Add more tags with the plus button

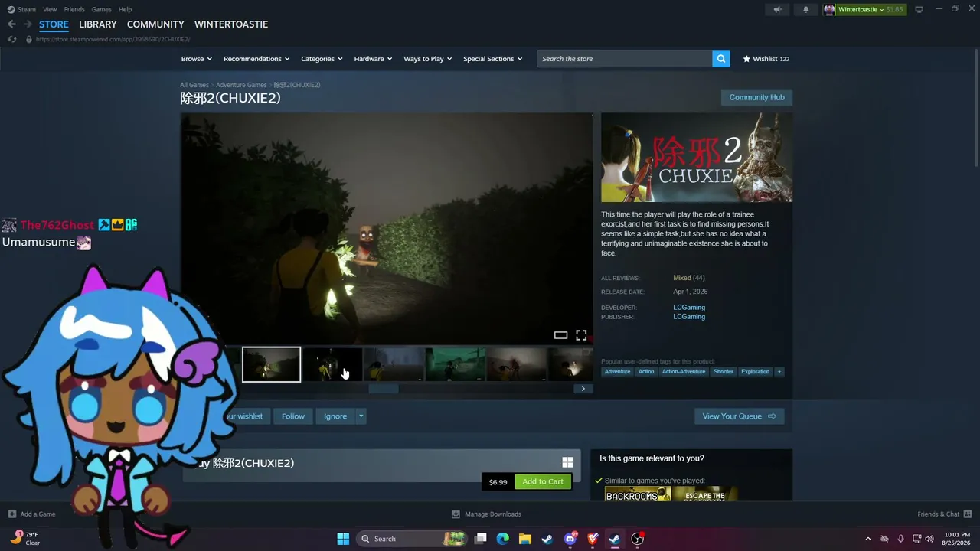point(779,372)
